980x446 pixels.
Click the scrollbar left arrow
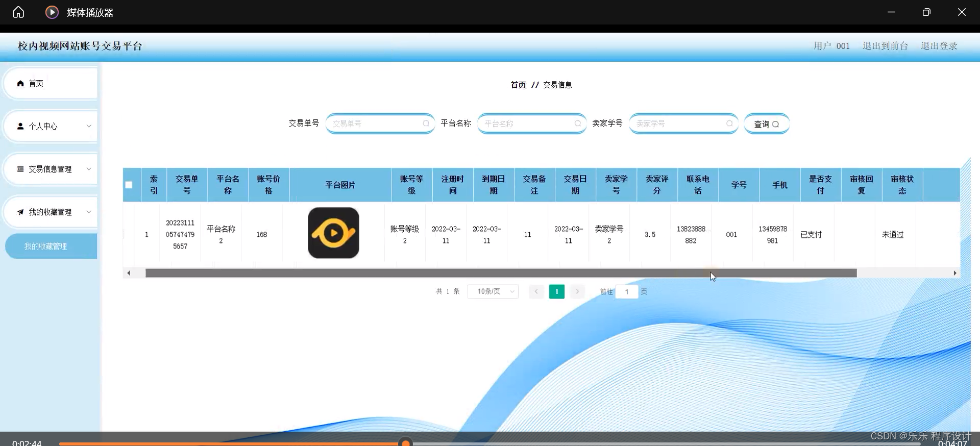click(x=129, y=273)
